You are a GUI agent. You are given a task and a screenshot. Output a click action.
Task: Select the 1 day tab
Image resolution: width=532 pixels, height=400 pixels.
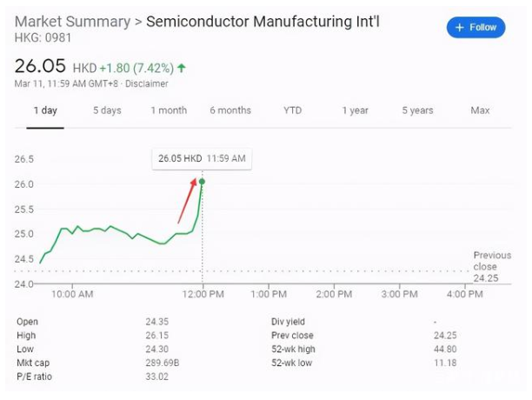pyautogui.click(x=45, y=110)
